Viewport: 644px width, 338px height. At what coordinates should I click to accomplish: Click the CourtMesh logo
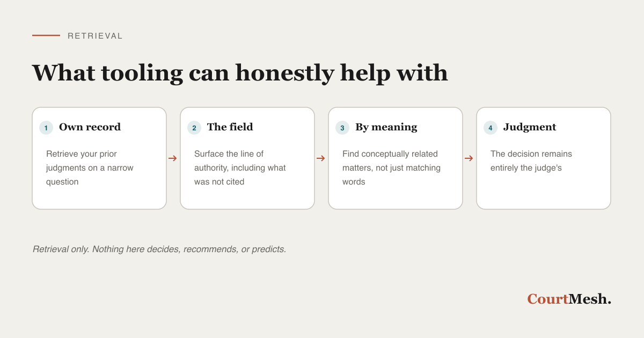[569, 299]
